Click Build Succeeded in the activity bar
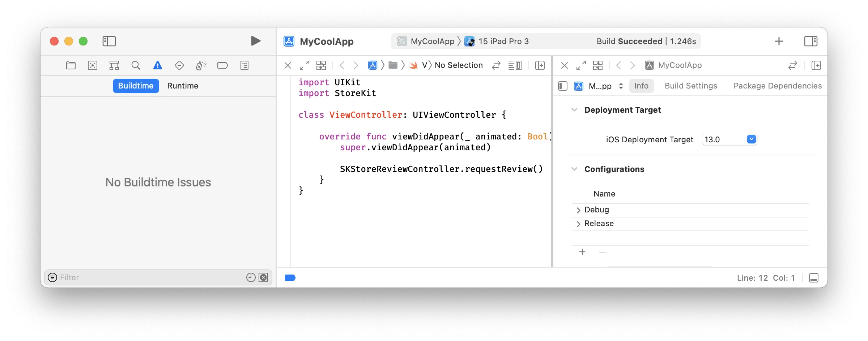 click(x=646, y=41)
